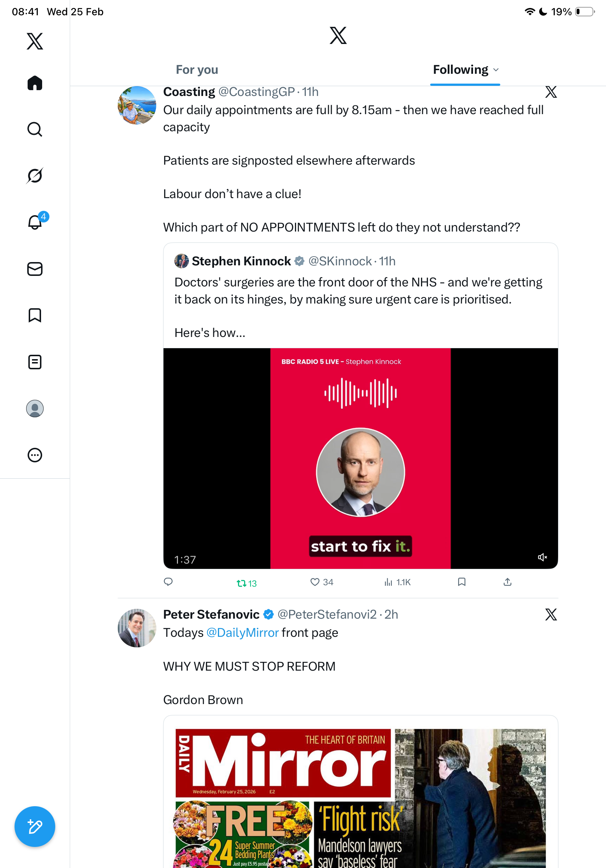The height and width of the screenshot is (868, 606).
Task: Open the More options circle icon
Action: point(35,455)
